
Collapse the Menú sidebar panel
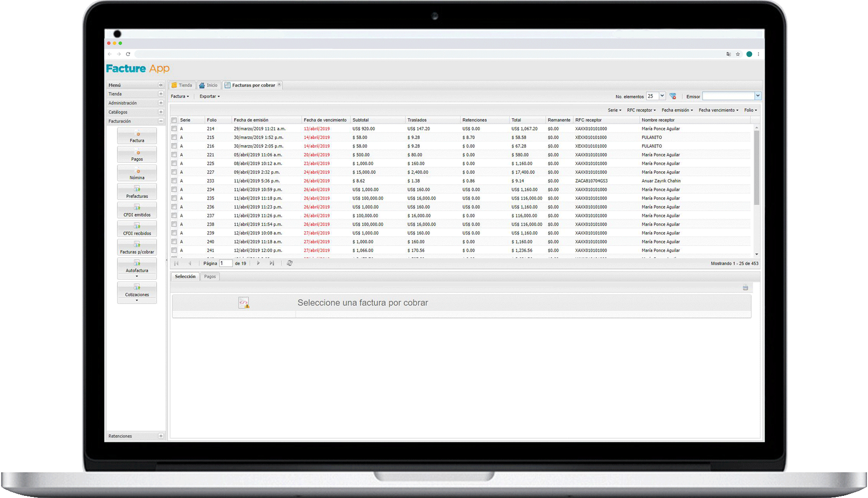[x=161, y=85]
